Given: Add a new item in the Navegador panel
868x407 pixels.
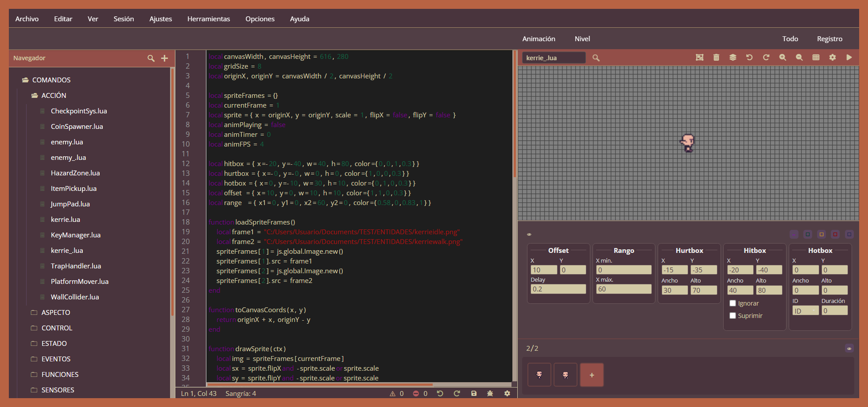Looking at the screenshot, I should tap(164, 58).
